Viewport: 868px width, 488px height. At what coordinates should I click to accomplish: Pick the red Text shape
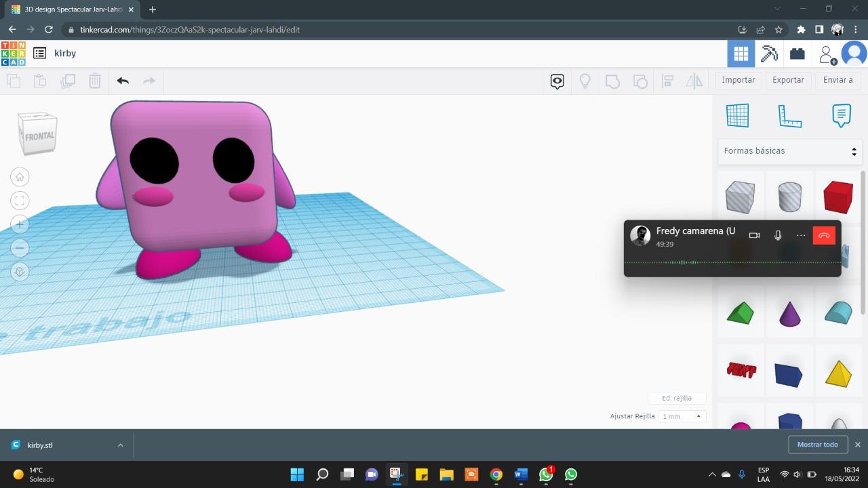click(741, 370)
